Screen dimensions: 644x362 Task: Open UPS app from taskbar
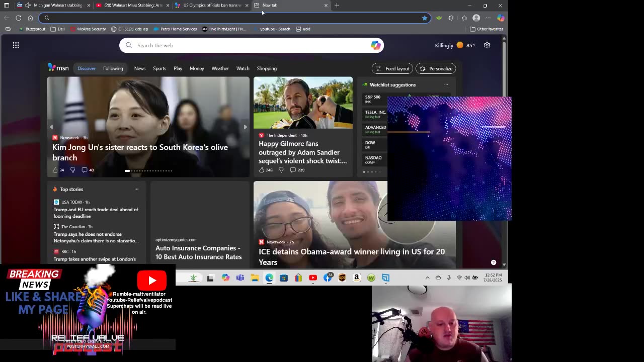click(342, 278)
